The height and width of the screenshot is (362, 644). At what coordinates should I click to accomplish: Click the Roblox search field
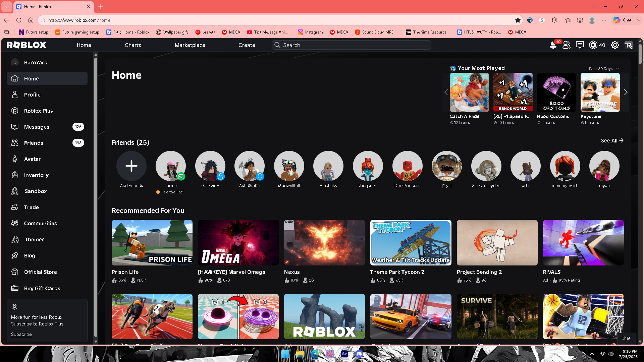tap(352, 45)
